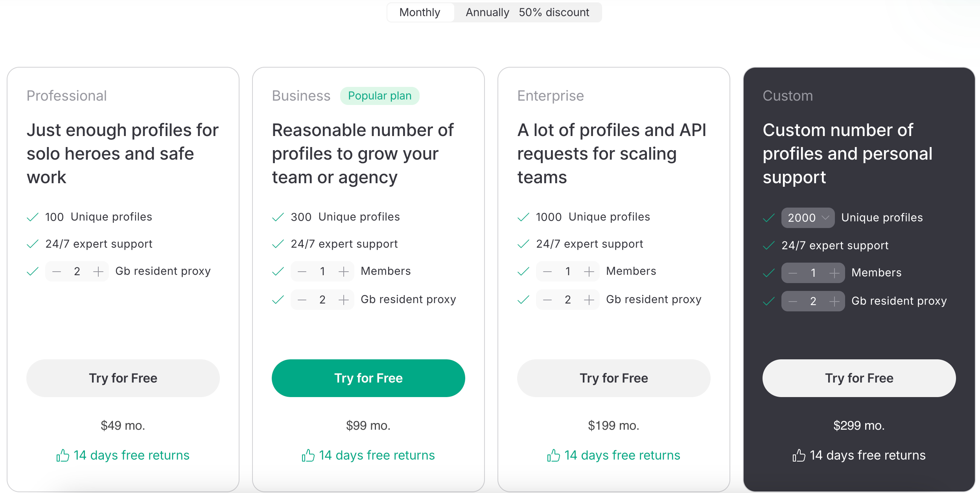Start free trial of Custom plan

(x=859, y=378)
